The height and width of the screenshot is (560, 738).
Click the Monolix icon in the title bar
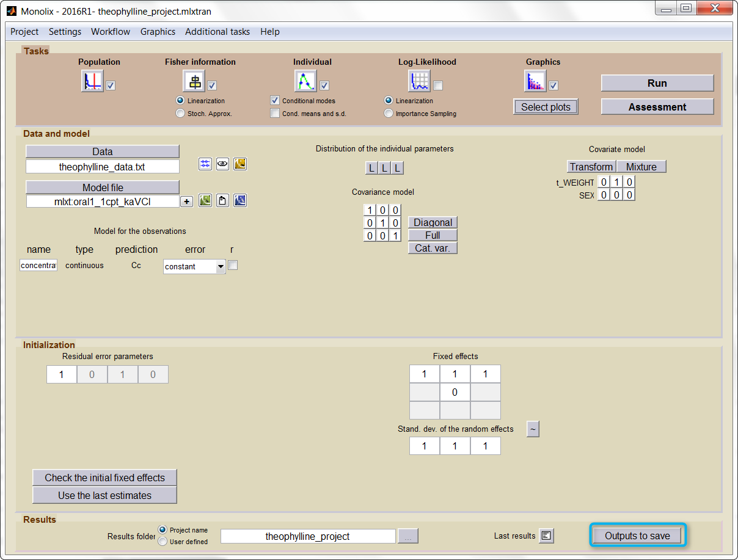11,11
